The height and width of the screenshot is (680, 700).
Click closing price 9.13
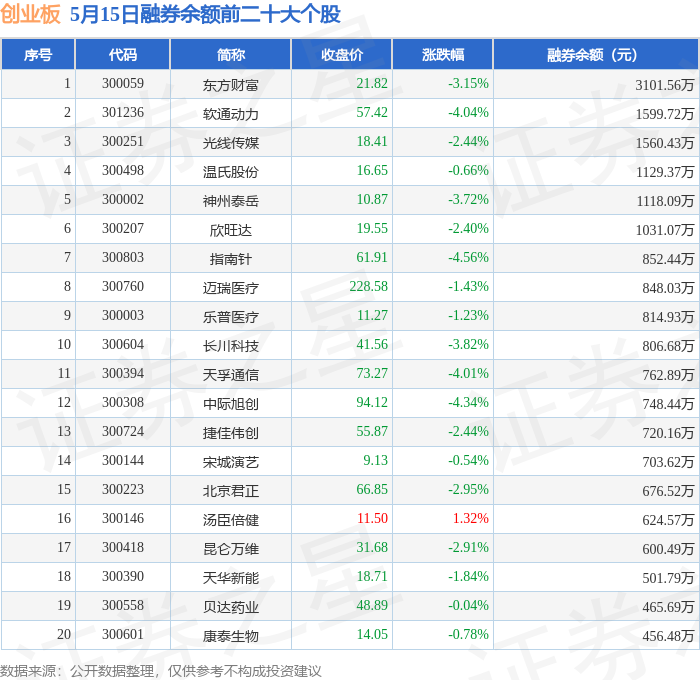tap(375, 461)
